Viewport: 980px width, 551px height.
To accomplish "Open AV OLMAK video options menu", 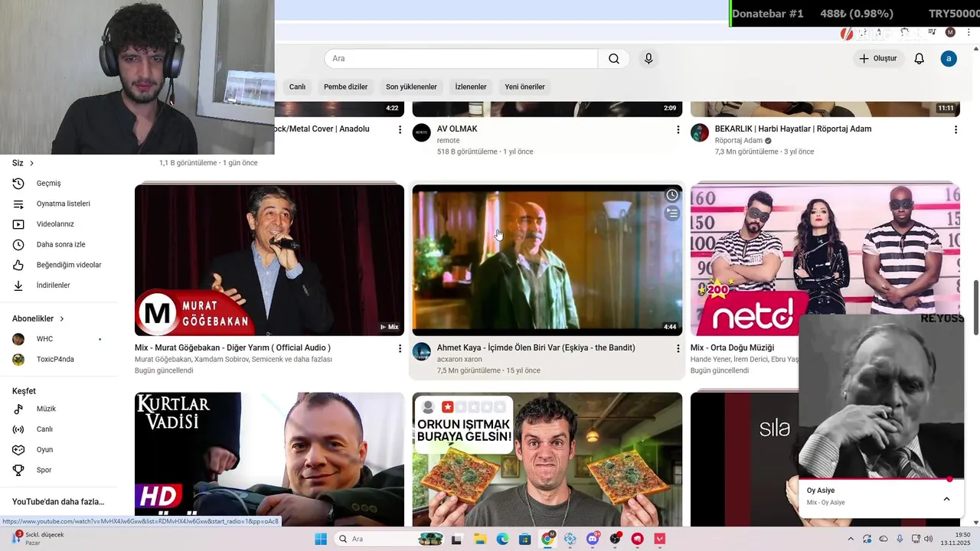I will (678, 130).
